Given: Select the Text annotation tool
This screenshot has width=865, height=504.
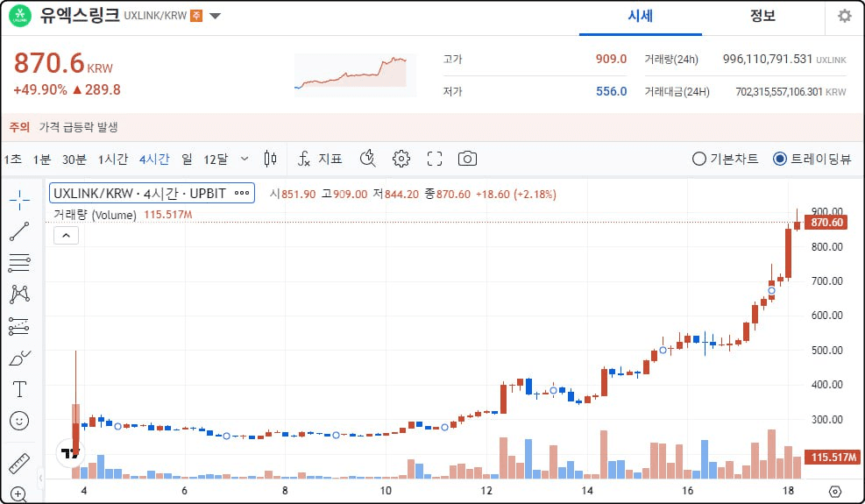Looking at the screenshot, I should (x=19, y=389).
